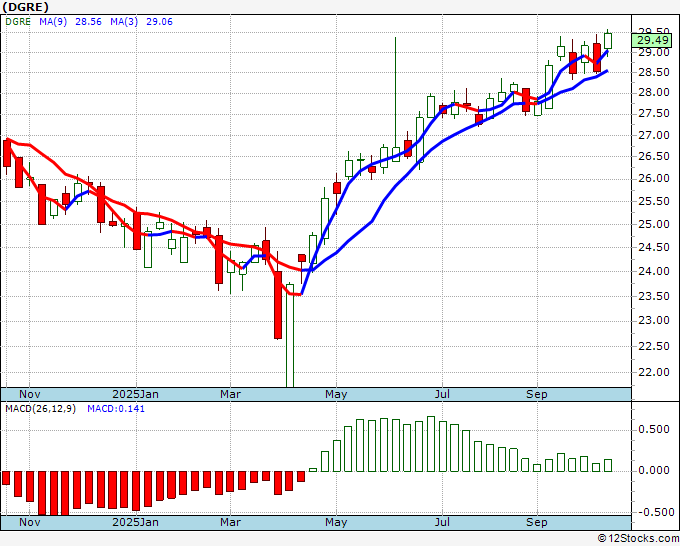Click the 0.000 MACD axis label
The width and height of the screenshot is (680, 546).
654,471
